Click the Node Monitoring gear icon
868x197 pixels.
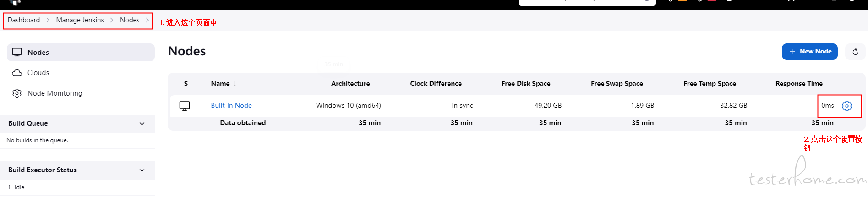(x=17, y=93)
